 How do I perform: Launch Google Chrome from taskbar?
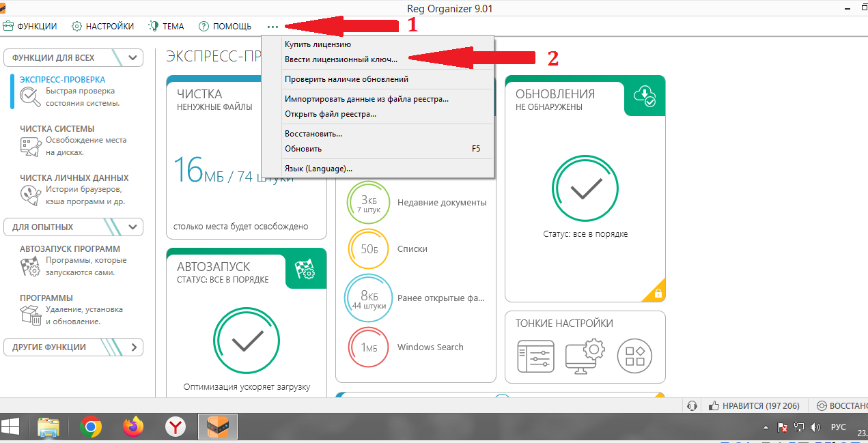tap(91, 427)
